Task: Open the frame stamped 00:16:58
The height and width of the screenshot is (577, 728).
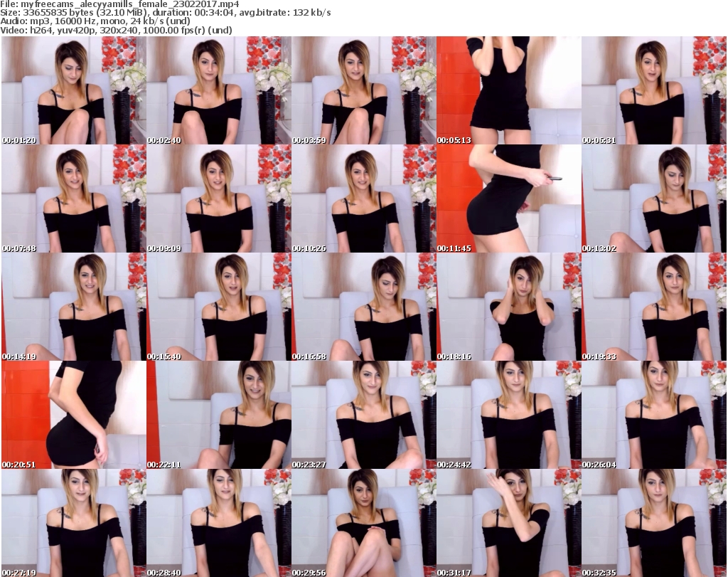Action: tap(363, 307)
